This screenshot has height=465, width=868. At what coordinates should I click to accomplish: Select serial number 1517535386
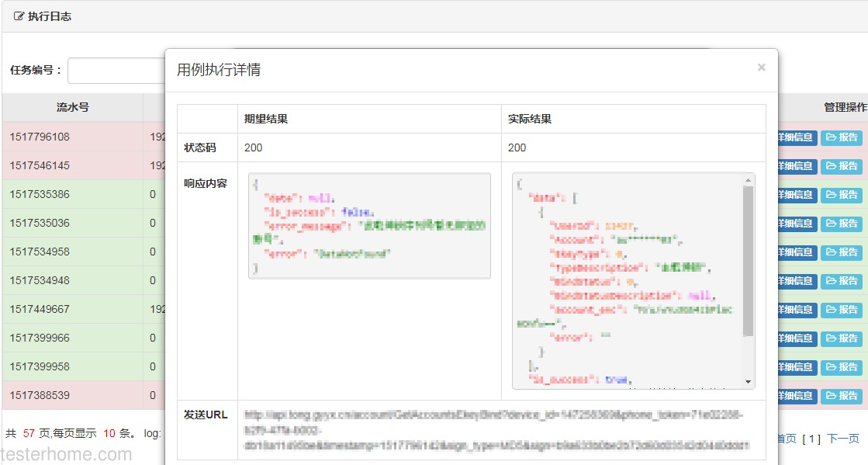tap(40, 195)
